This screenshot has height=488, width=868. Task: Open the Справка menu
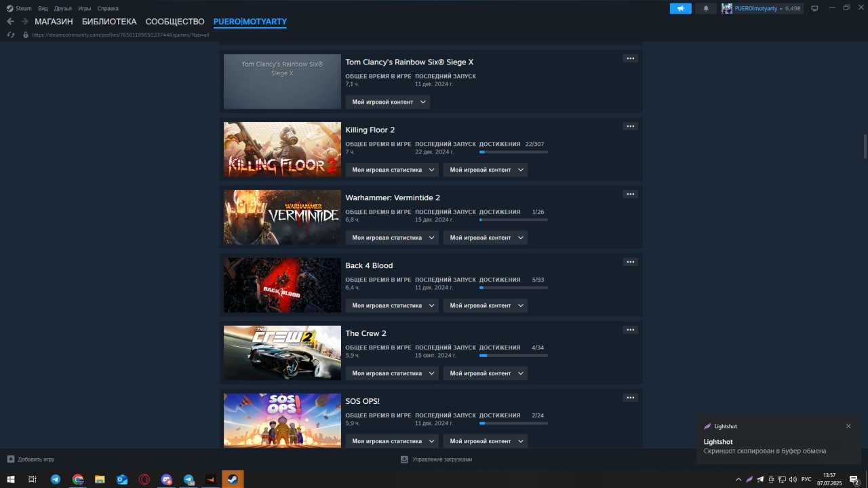pyautogui.click(x=108, y=8)
